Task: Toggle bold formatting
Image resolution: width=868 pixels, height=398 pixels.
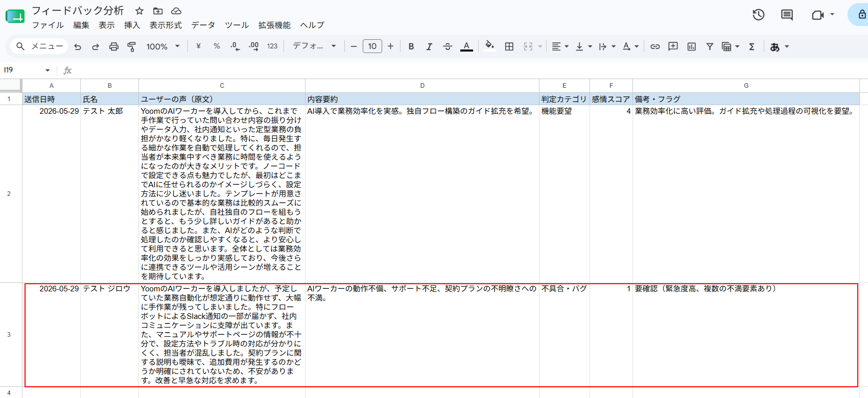Action: tap(411, 46)
